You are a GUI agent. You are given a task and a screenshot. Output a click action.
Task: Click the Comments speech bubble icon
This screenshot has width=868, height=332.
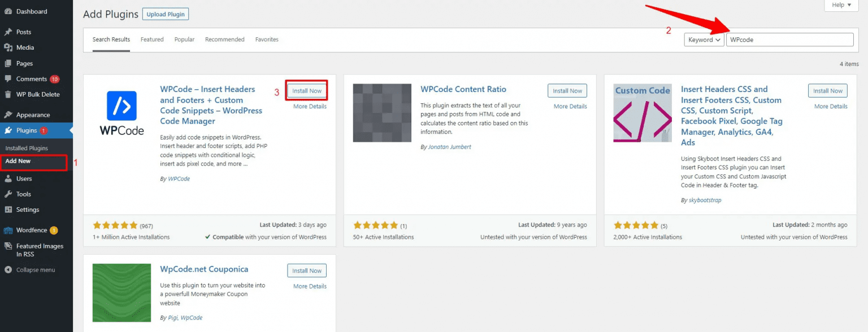click(x=8, y=79)
